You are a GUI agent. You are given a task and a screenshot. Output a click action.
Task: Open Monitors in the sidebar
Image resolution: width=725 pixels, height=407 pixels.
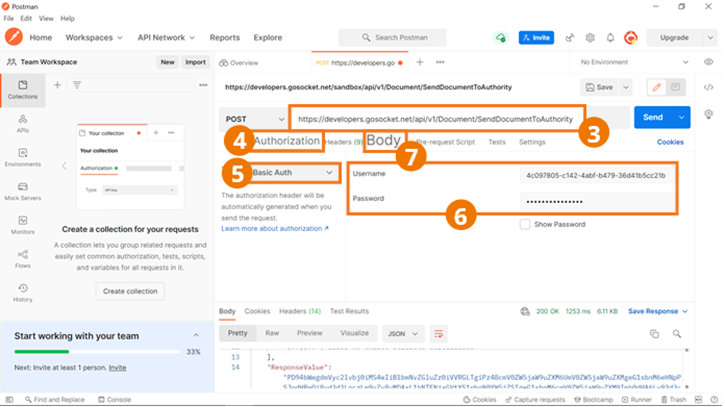(x=22, y=225)
